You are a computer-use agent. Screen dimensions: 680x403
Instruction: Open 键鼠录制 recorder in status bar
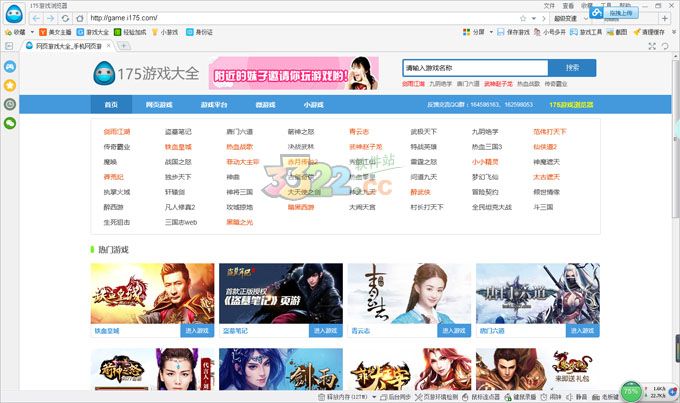coord(520,397)
